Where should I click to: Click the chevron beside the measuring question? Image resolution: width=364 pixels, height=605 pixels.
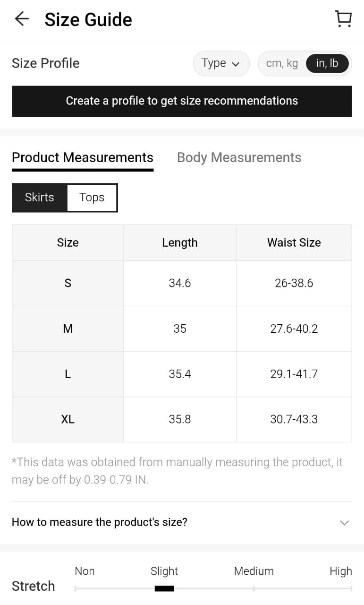(345, 522)
